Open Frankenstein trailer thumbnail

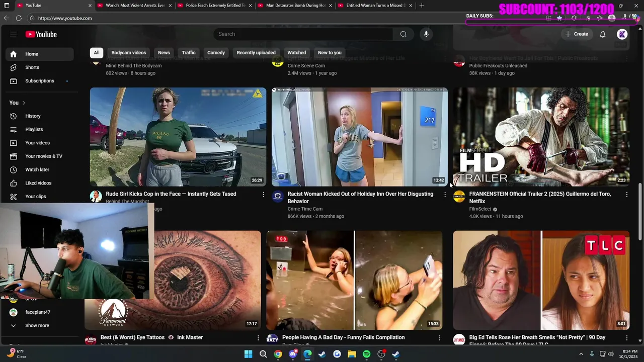(x=541, y=137)
